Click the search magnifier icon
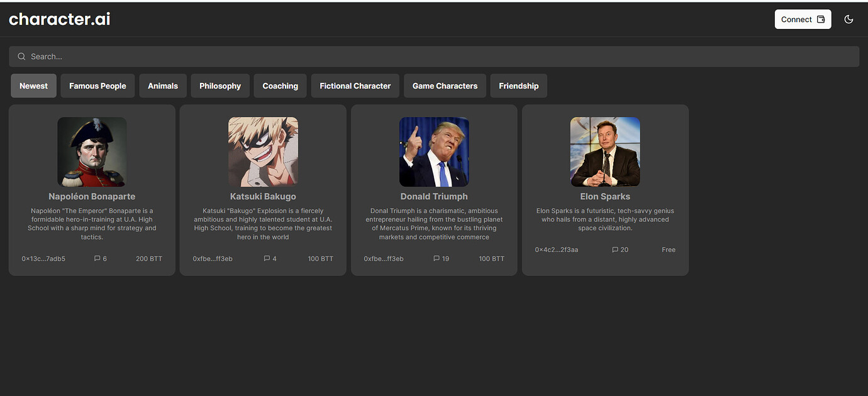The width and height of the screenshot is (868, 396). click(x=21, y=57)
